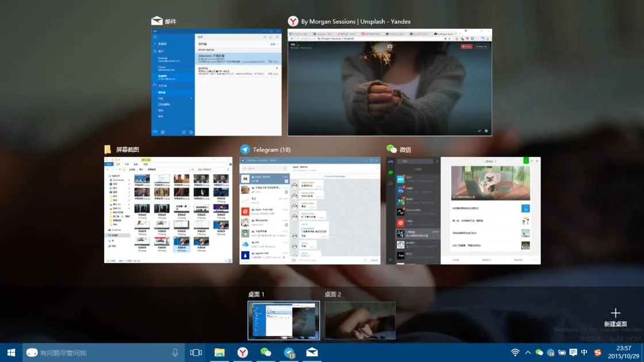Expand hidden tray icons with the chevron
The width and height of the screenshot is (644, 362).
527,353
